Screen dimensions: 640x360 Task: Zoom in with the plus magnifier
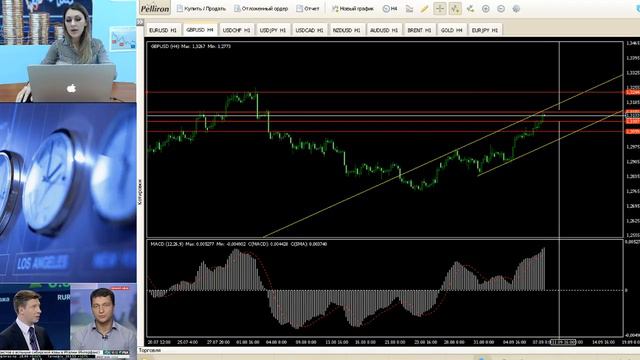[486, 8]
